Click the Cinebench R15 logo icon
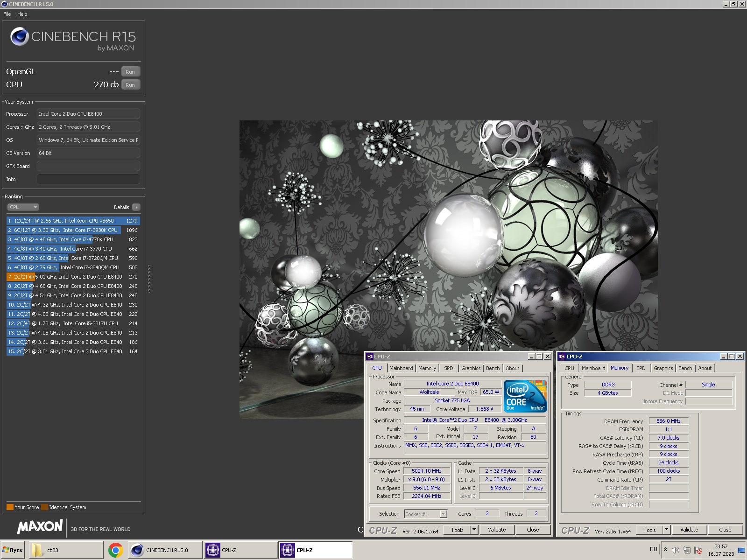Viewport: 747px width, 560px height. [x=20, y=36]
